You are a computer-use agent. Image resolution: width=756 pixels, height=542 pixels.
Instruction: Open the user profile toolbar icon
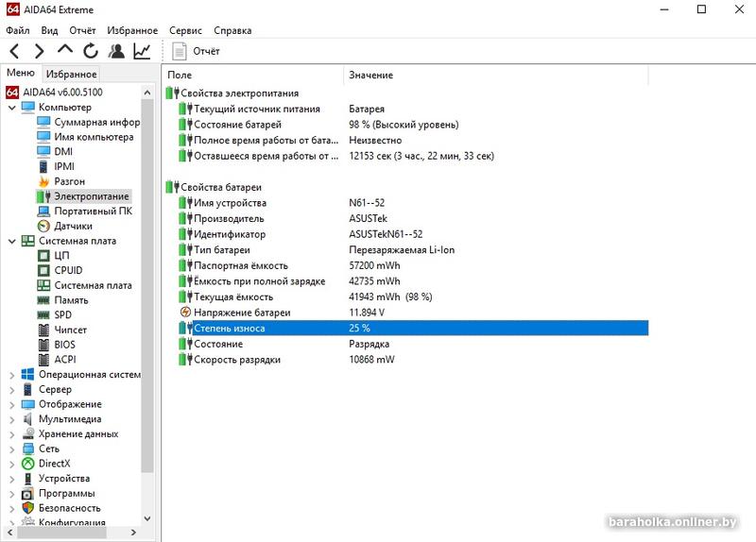point(116,51)
